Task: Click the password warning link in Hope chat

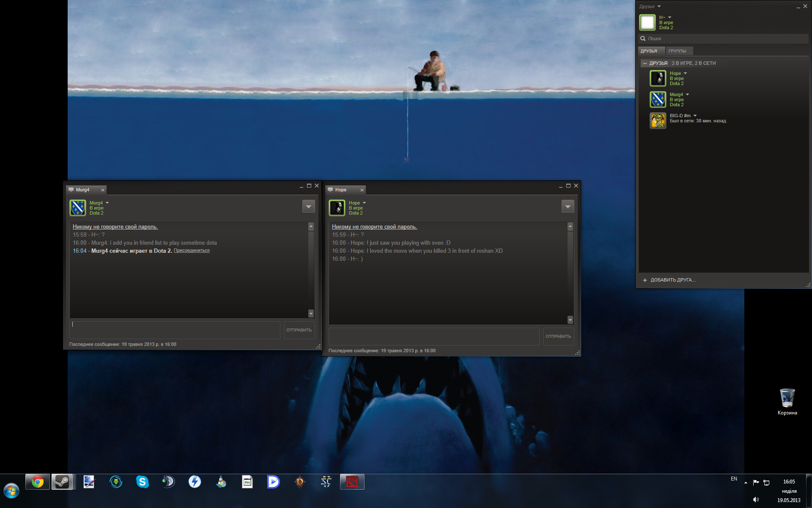Action: [x=374, y=227]
